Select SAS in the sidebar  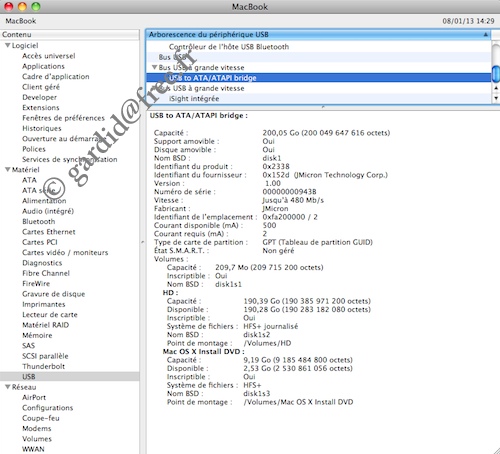[28, 345]
